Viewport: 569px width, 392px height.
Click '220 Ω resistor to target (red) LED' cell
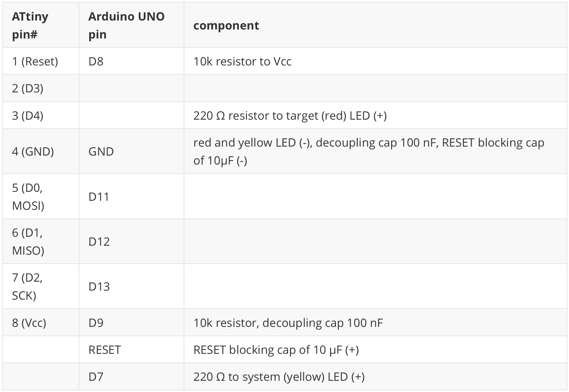(x=290, y=115)
